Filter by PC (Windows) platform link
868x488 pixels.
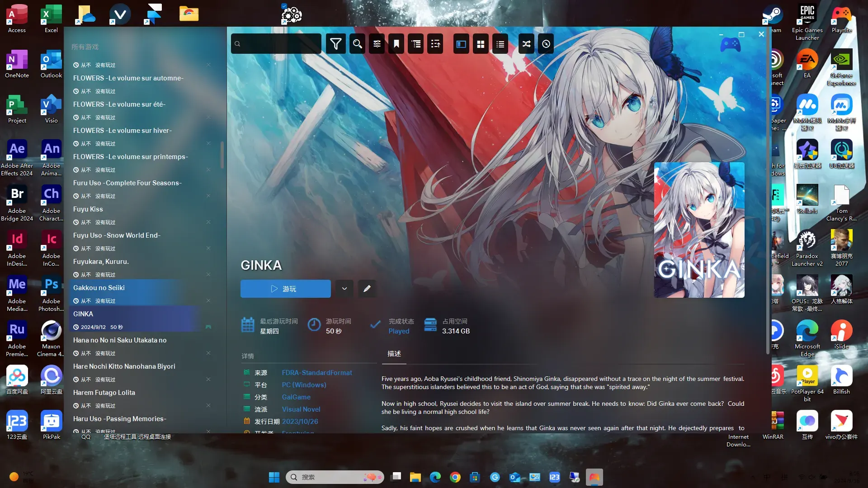(x=304, y=385)
